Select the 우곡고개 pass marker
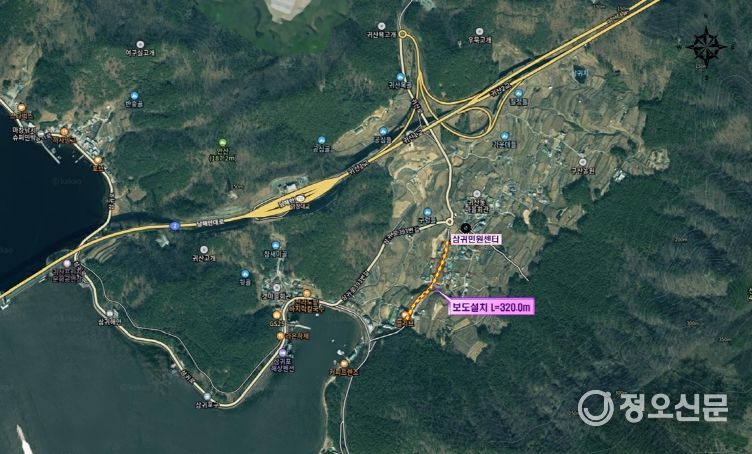 (479, 33)
